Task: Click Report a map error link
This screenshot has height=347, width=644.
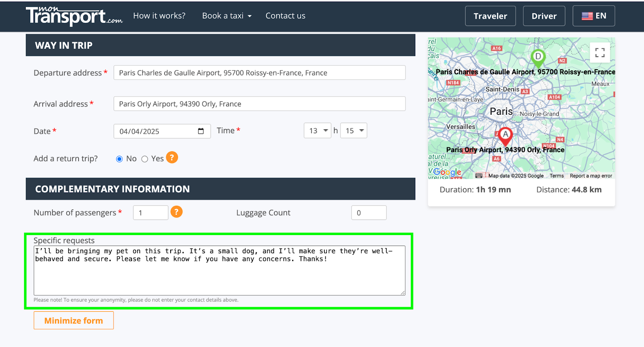Action: 591,176
